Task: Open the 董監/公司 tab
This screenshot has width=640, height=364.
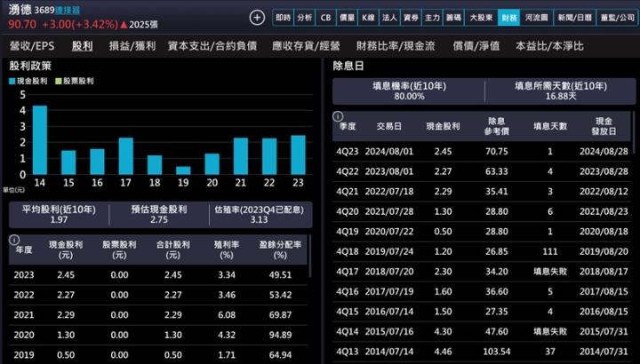Action: click(x=617, y=18)
